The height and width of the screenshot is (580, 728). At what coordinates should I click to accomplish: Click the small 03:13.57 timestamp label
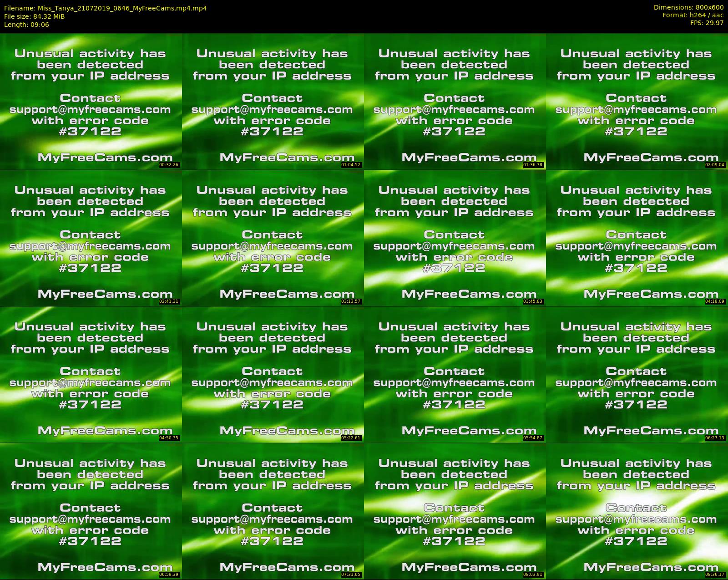tap(351, 301)
